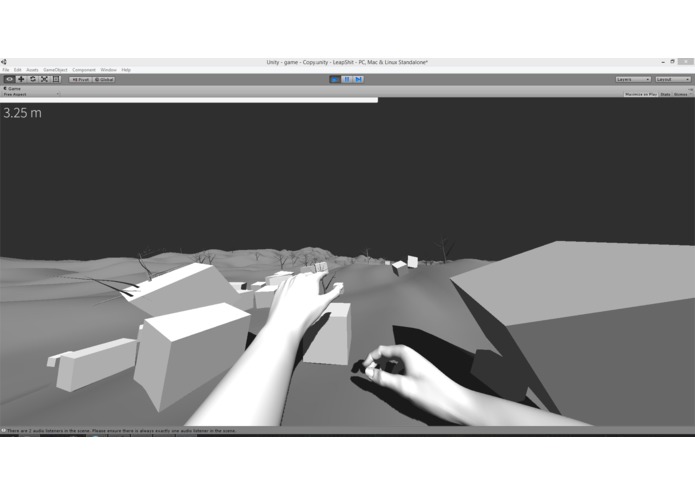Select the Hand view tool

[9, 79]
